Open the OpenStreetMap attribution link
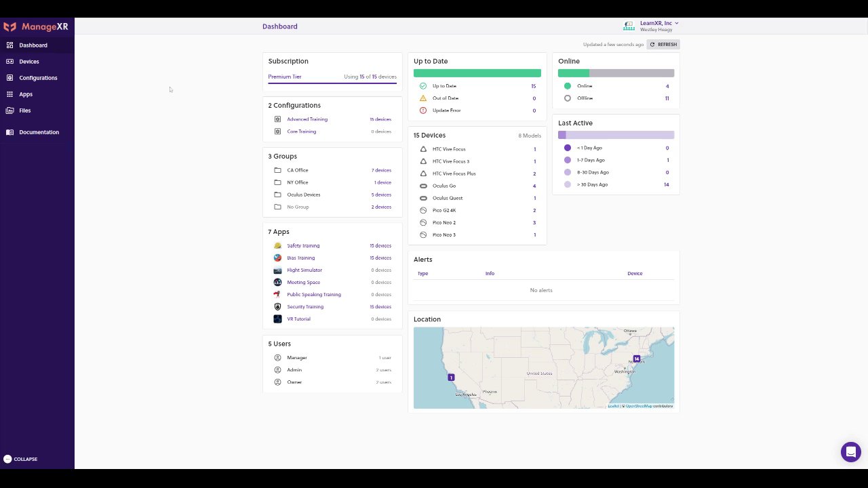The image size is (868, 488). pyautogui.click(x=639, y=406)
